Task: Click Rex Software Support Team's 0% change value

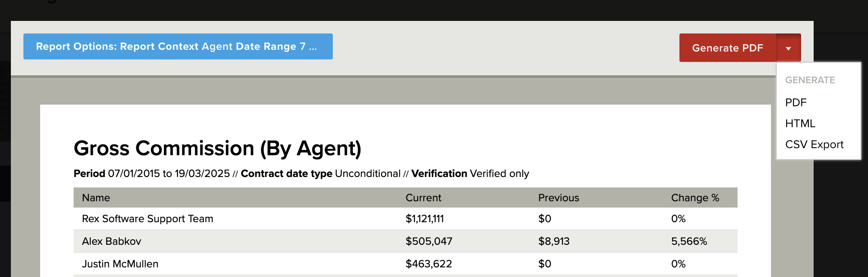Action: (678, 219)
